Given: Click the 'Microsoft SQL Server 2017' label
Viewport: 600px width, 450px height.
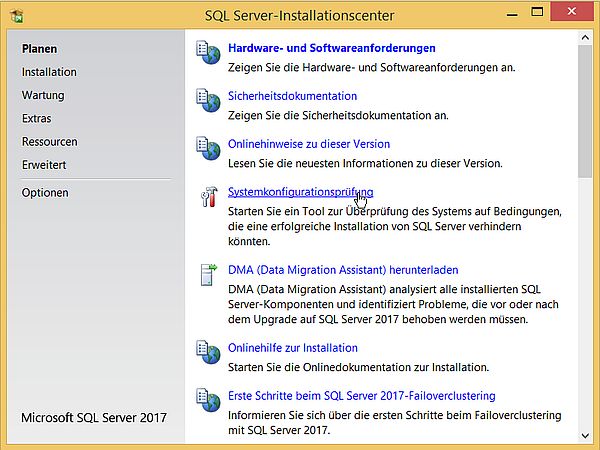Looking at the screenshot, I should point(94,417).
